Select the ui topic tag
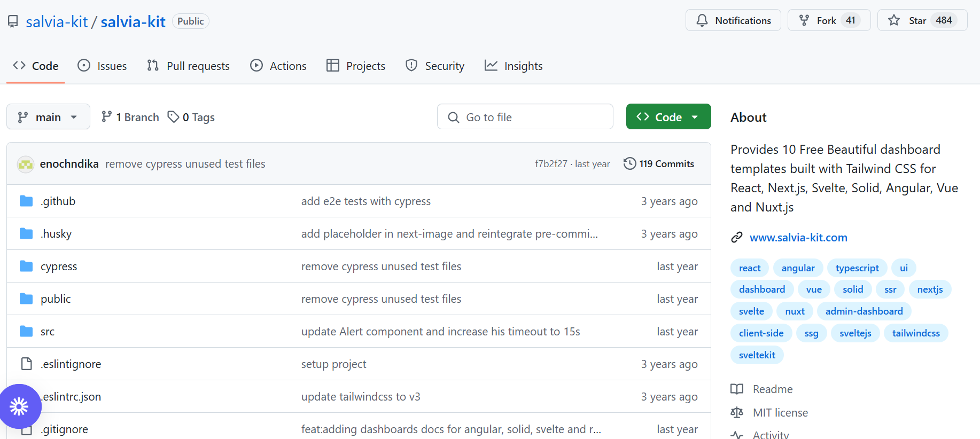This screenshot has width=980, height=439. click(x=904, y=268)
